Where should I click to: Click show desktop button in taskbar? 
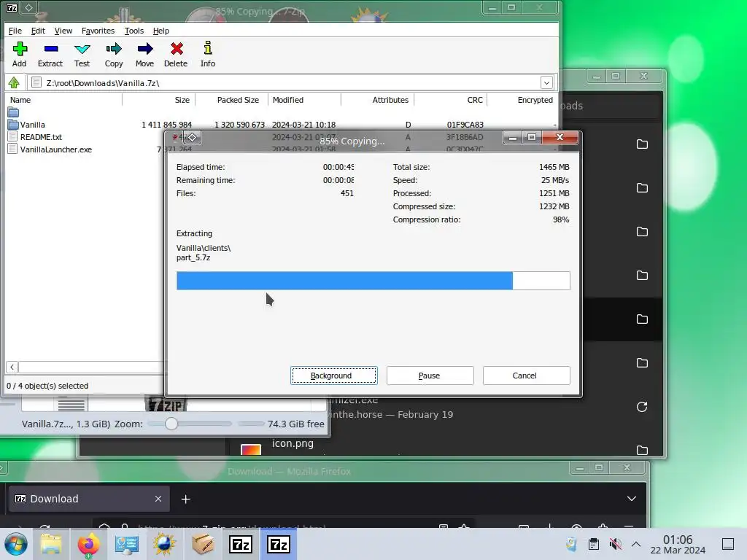pyautogui.click(x=728, y=544)
